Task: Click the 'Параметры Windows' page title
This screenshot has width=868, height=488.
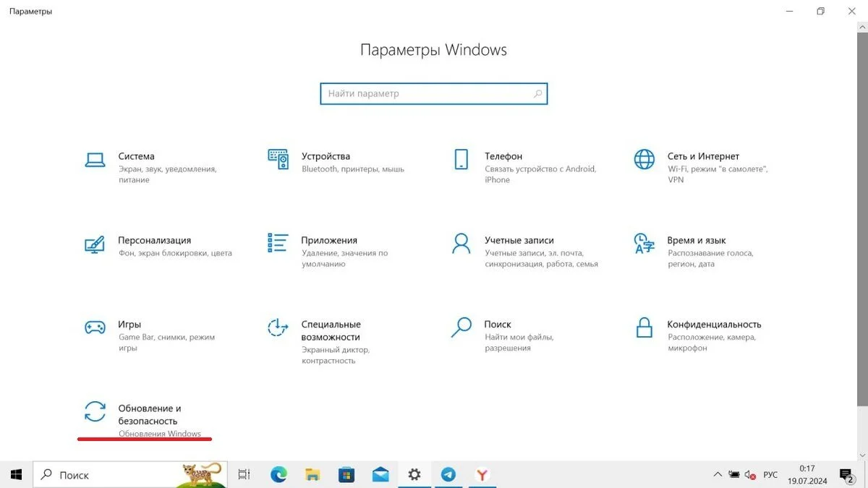Action: (433, 50)
